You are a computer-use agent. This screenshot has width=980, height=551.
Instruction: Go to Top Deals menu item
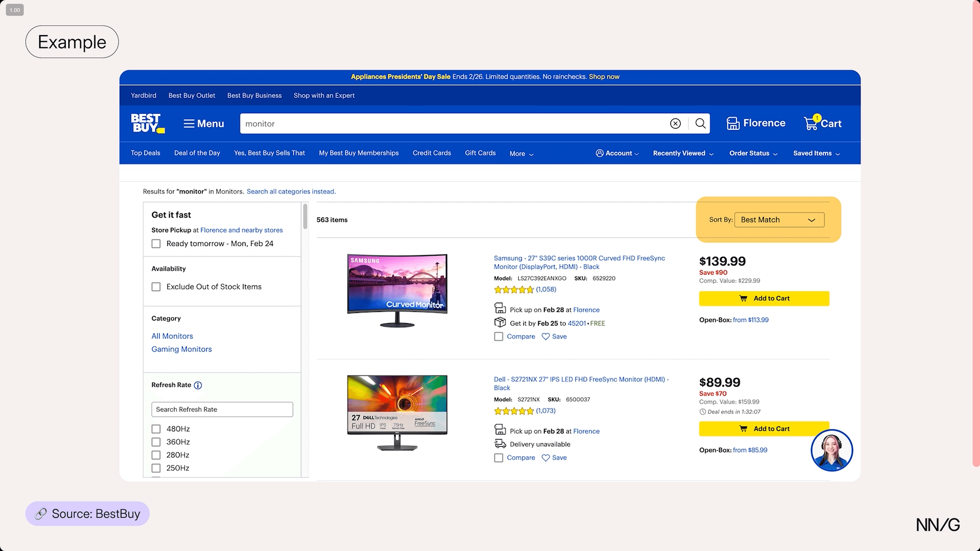tap(145, 153)
